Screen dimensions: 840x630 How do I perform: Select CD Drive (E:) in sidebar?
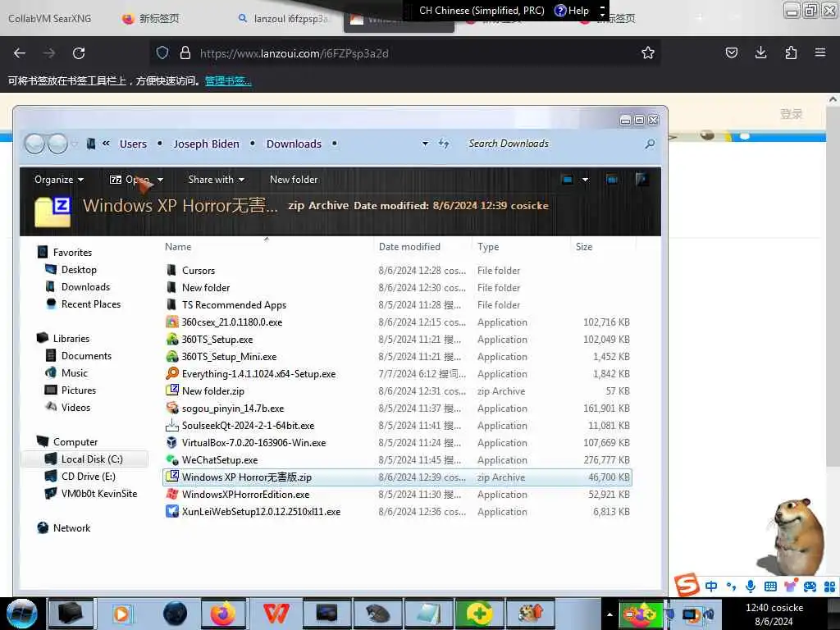(x=88, y=477)
